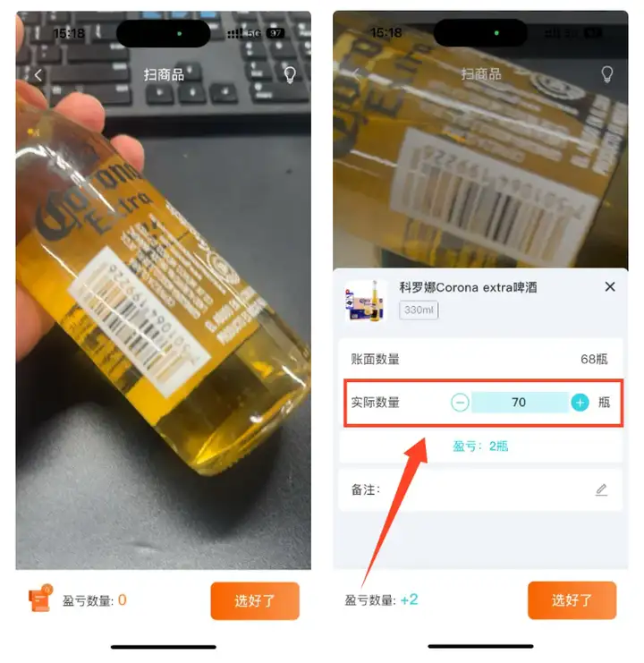Tap the 盈亏: 2瓶 result row
This screenshot has height=663, width=644.
click(x=481, y=446)
